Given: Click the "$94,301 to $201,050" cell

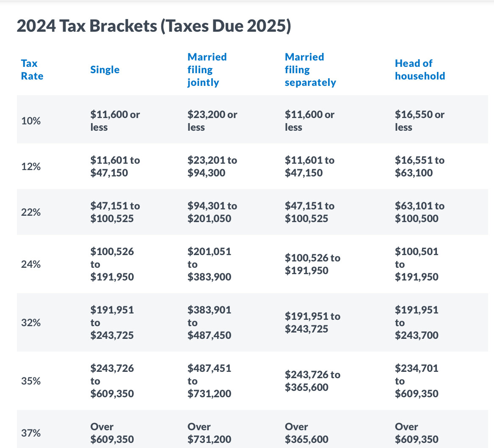Looking at the screenshot, I should pos(212,212).
